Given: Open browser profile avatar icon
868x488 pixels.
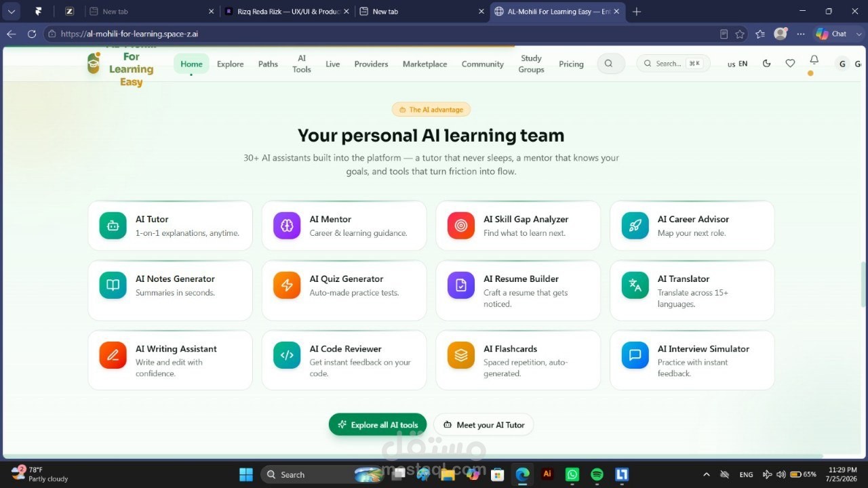Looking at the screenshot, I should click(781, 34).
